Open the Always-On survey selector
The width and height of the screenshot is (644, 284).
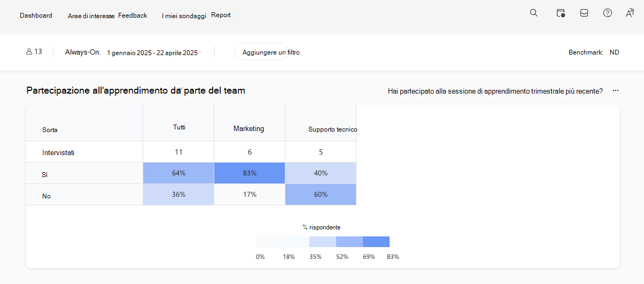(x=82, y=52)
